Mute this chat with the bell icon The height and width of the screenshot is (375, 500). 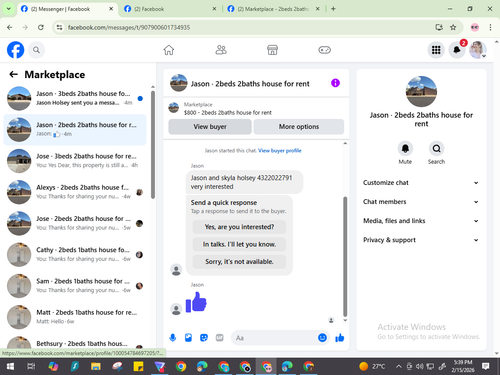(x=405, y=148)
